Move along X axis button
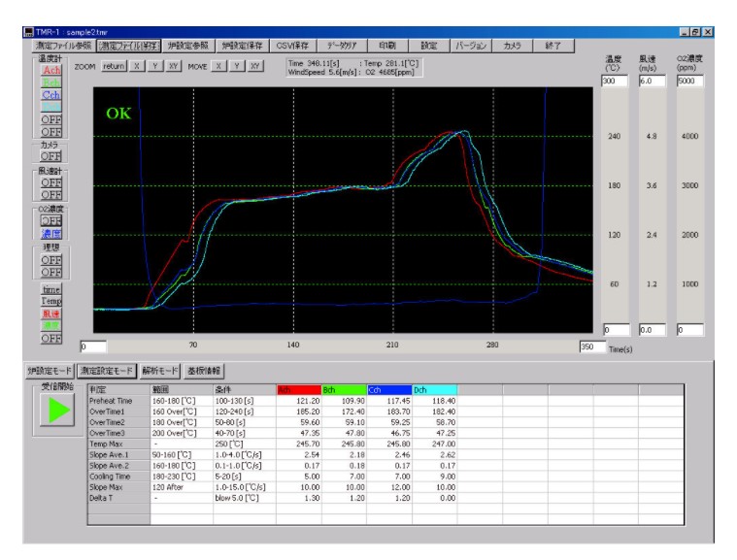 pyautogui.click(x=218, y=66)
